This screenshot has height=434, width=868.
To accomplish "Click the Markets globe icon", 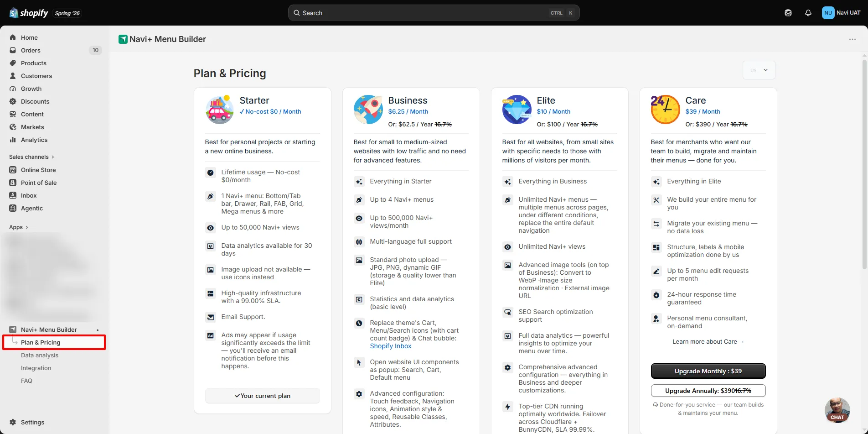I will 13,127.
